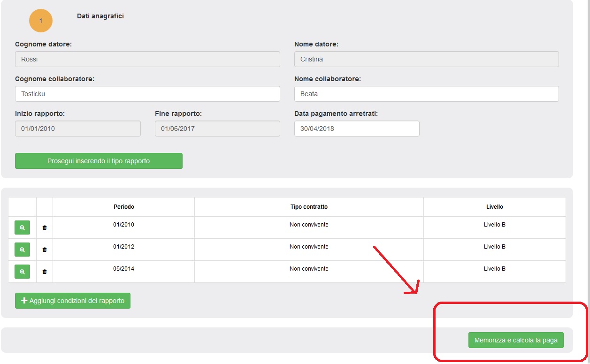Delete the 05/2014 period row
The image size is (590, 364).
coord(45,272)
